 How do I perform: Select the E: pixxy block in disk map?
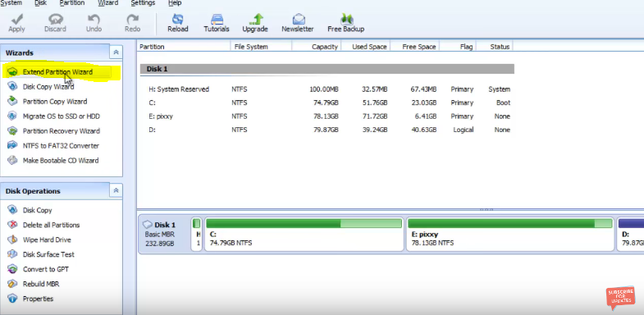[510, 234]
